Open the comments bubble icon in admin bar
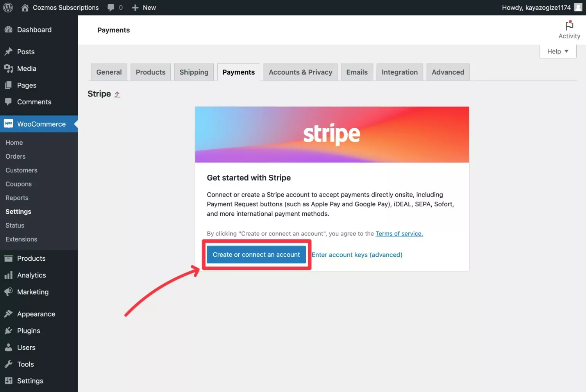 pyautogui.click(x=111, y=7)
